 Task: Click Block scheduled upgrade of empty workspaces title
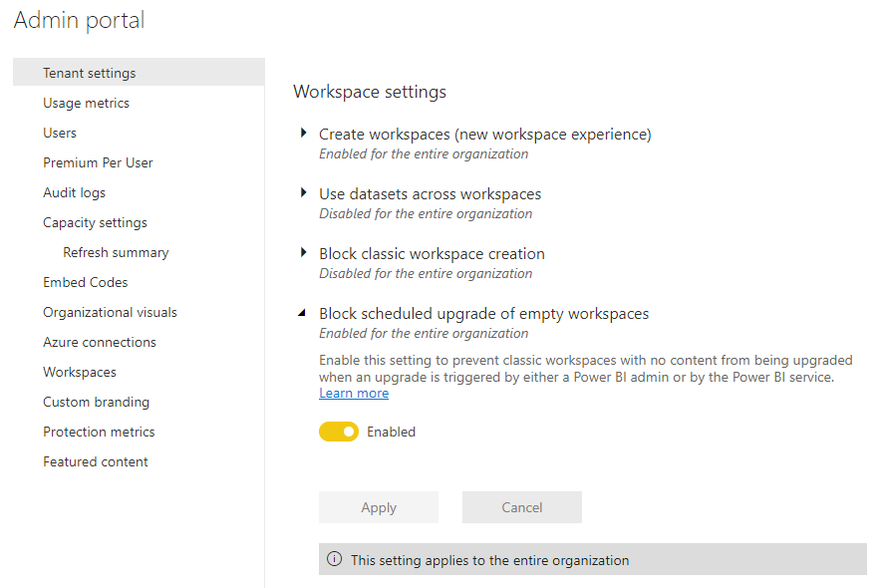(483, 314)
